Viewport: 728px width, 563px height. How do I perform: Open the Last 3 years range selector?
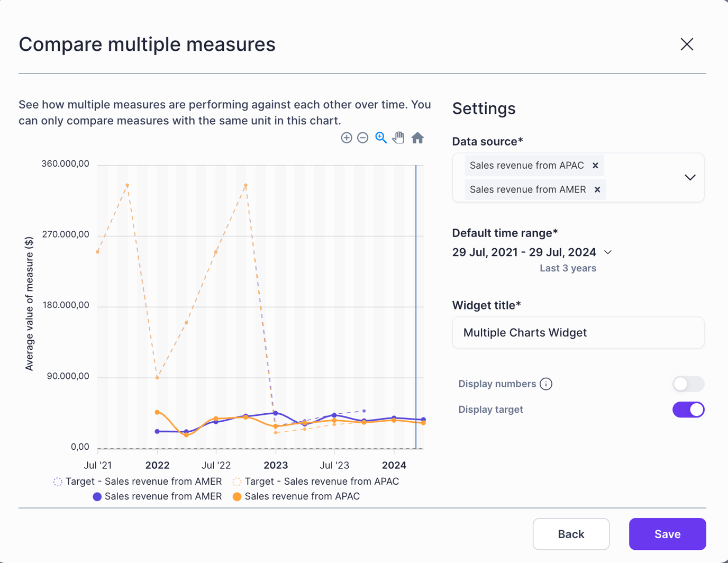[x=567, y=268]
